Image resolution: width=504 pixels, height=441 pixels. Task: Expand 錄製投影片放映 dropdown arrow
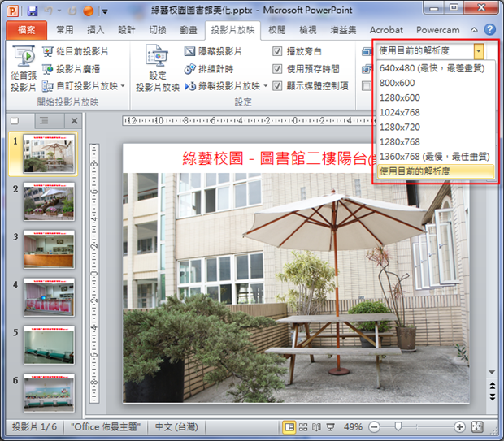coord(266,86)
